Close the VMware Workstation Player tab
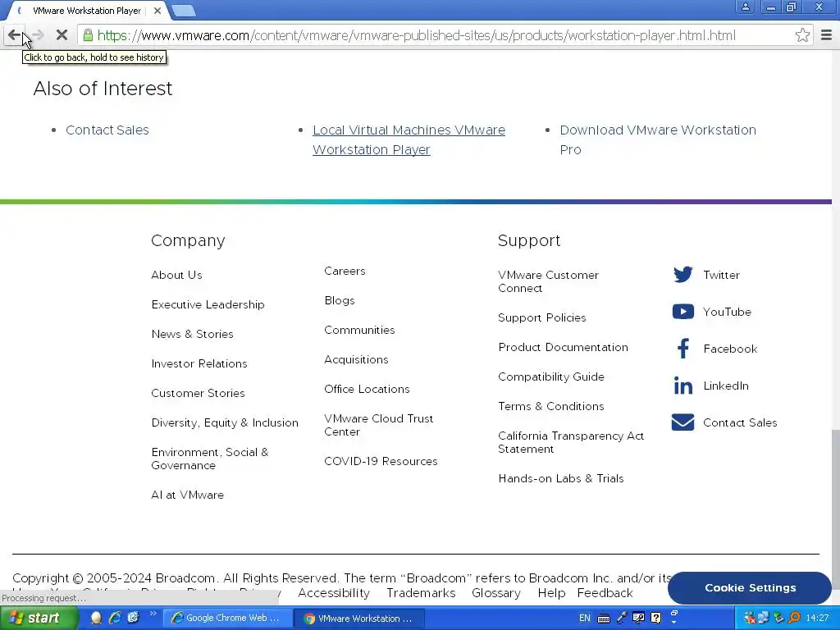This screenshot has width=840, height=630. coord(157,11)
